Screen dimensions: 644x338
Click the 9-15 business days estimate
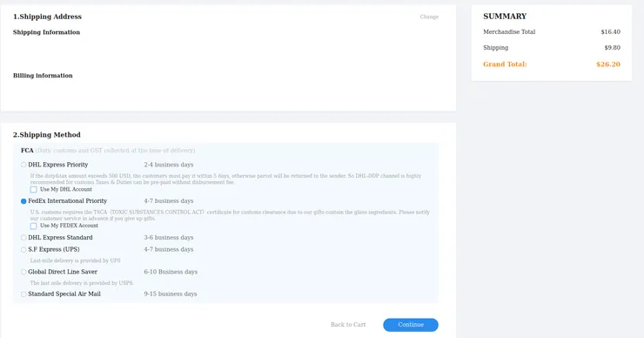pos(171,294)
